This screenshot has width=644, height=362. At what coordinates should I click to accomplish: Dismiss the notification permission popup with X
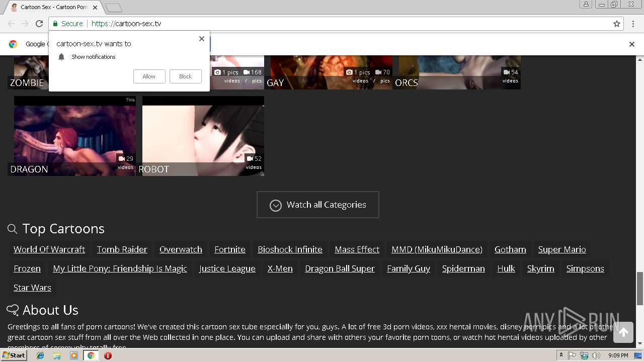pos(202,39)
